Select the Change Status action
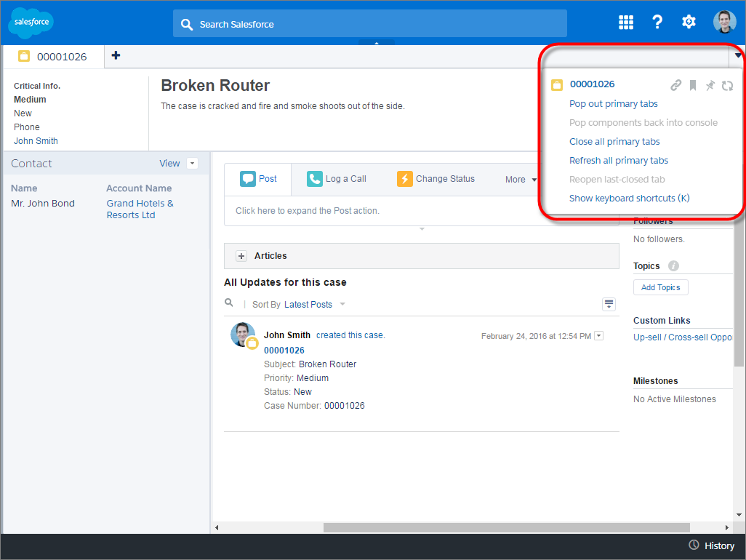 436,179
